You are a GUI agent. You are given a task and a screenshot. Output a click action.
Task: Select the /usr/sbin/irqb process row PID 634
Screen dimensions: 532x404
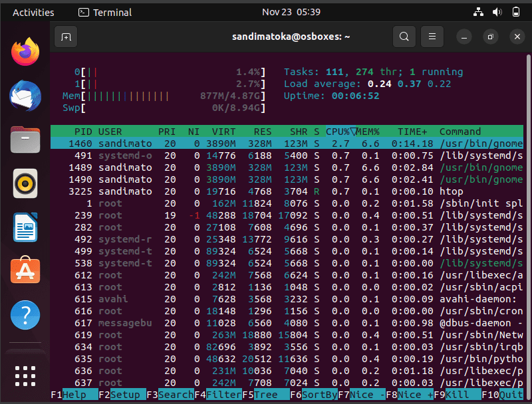pyautogui.click(x=287, y=347)
